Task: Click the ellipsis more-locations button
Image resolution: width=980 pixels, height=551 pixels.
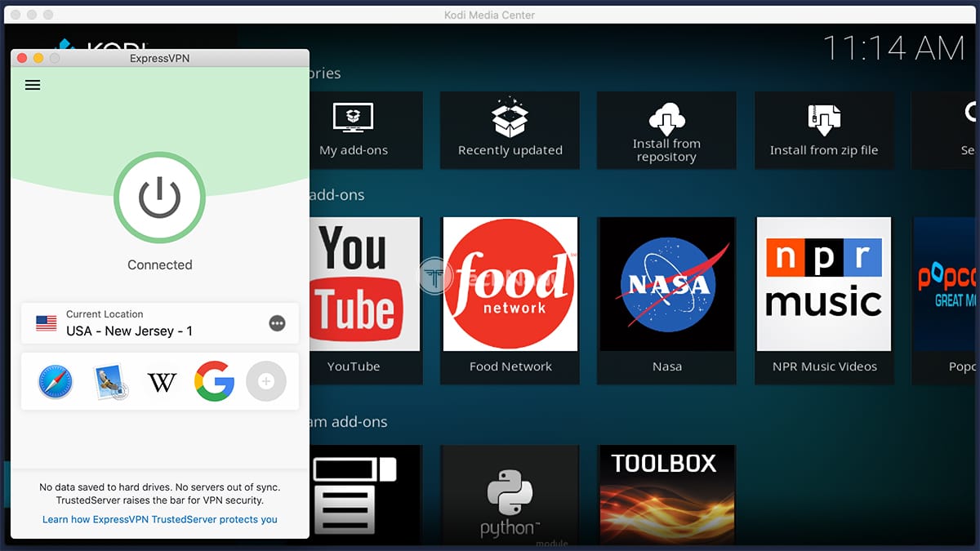Action: (x=278, y=323)
